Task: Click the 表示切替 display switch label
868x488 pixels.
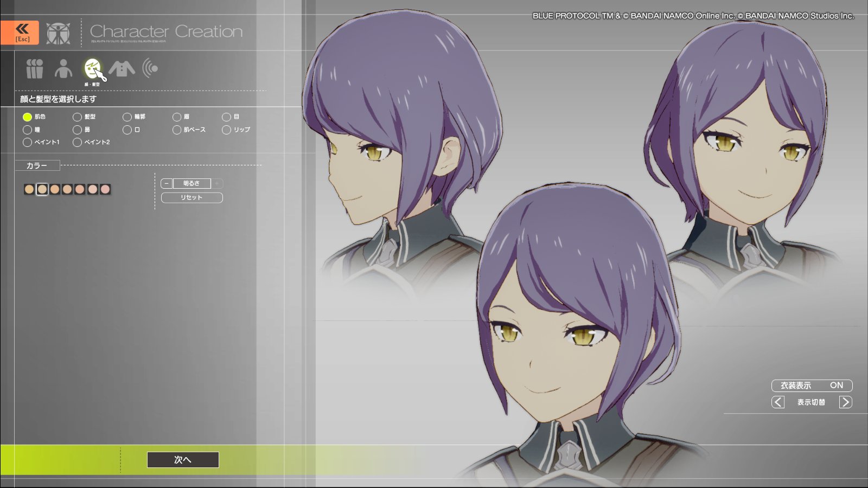Action: 812,402
